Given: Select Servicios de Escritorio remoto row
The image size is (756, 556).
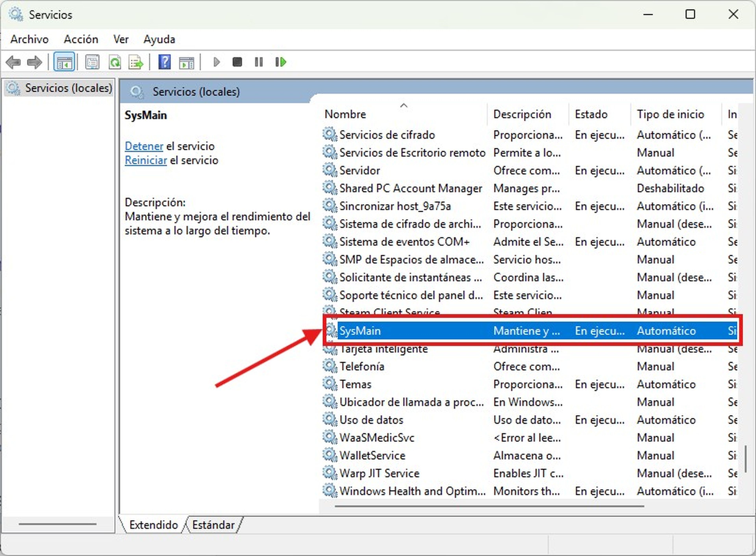Looking at the screenshot, I should 530,153.
